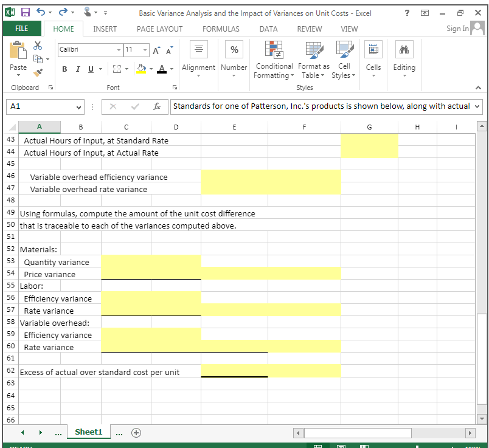The width and height of the screenshot is (489, 448).
Task: Click the Increase Font Size icon
Action: pyautogui.click(x=158, y=50)
